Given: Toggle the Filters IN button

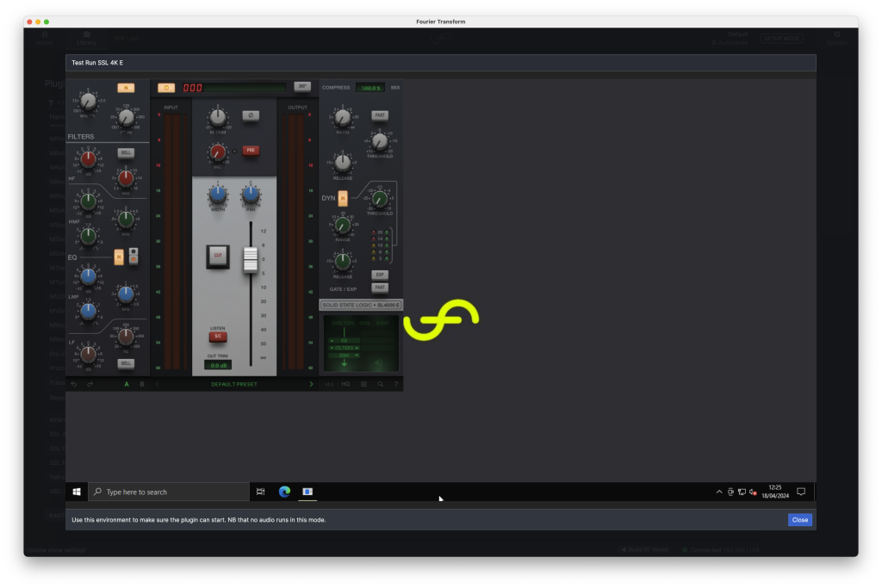Looking at the screenshot, I should pos(126,88).
